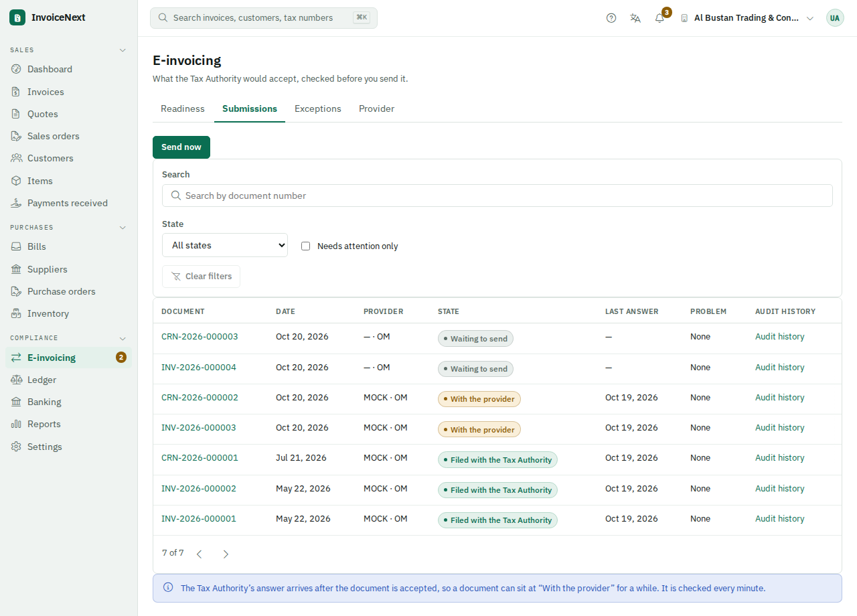Click the Clear filters button

201,277
